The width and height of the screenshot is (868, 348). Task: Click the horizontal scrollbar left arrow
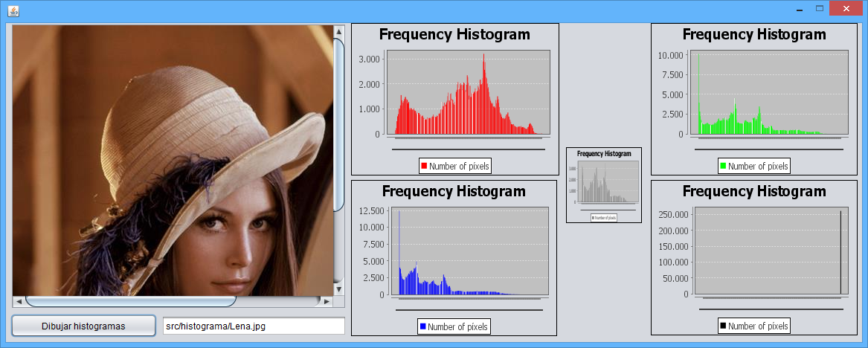click(x=19, y=302)
